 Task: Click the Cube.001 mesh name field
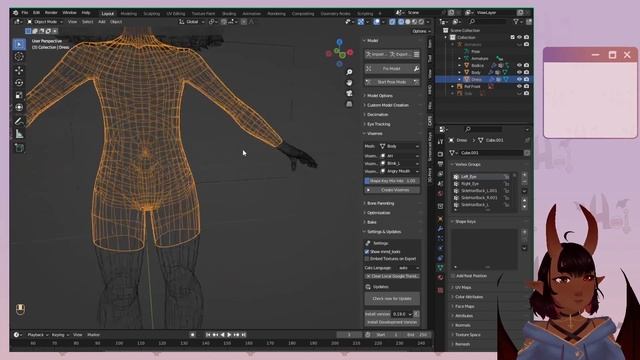(x=491, y=153)
